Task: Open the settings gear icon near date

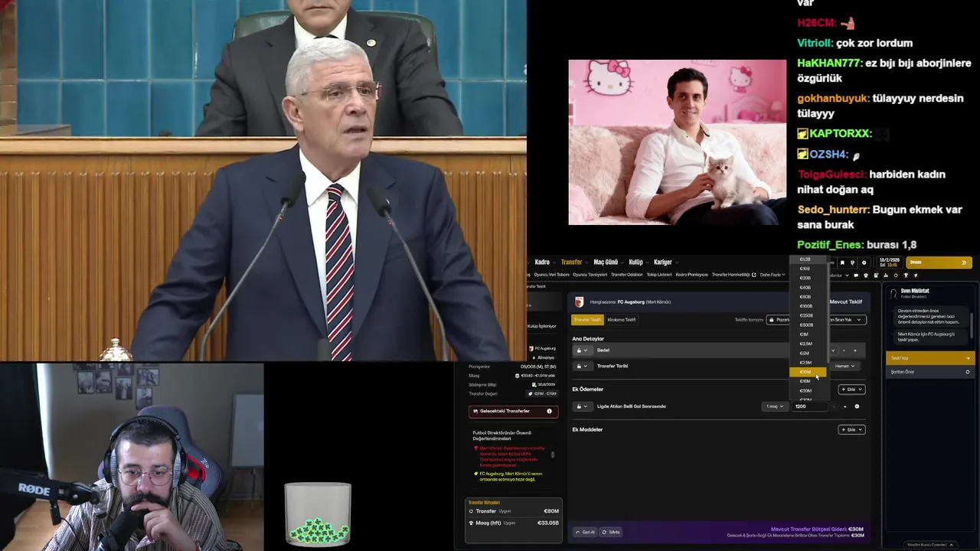Action: point(864,262)
